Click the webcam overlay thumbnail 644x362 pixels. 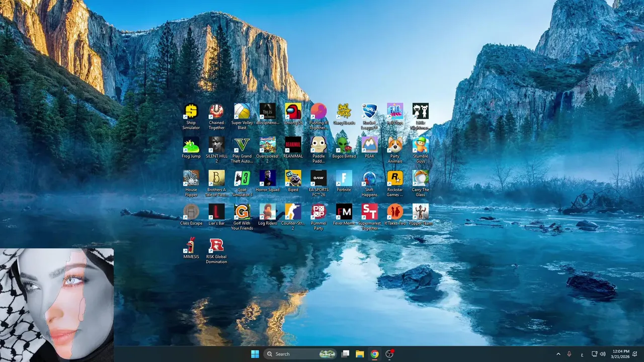tap(57, 305)
